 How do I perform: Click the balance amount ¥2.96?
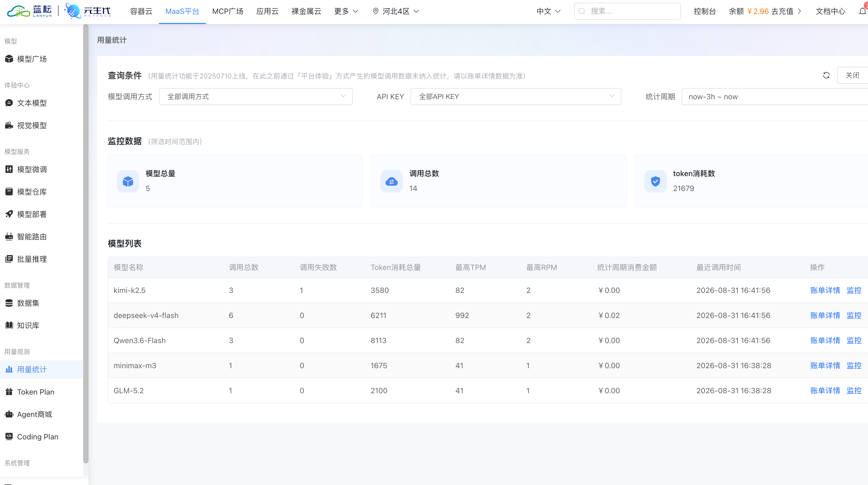click(758, 11)
